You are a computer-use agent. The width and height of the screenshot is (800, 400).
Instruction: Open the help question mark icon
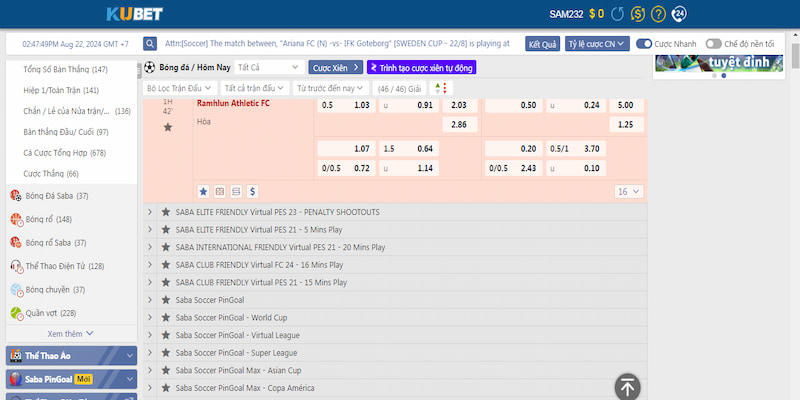click(x=658, y=14)
